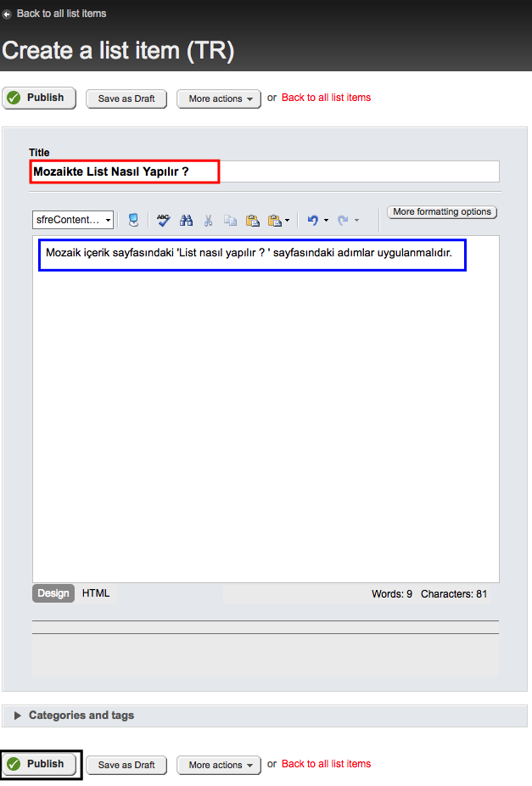Follow the bottom 'Back to all list items' link
The width and height of the screenshot is (532, 786).
click(326, 764)
